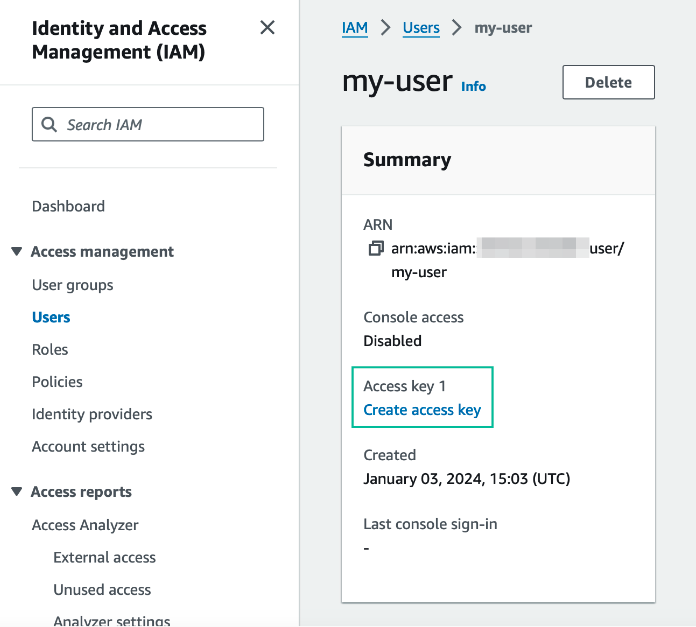Open Access Analyzer
This screenshot has width=696, height=627.
coord(85,525)
